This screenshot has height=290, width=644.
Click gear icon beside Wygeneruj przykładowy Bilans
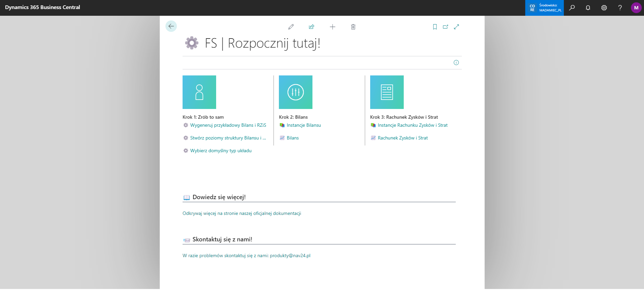pyautogui.click(x=186, y=125)
